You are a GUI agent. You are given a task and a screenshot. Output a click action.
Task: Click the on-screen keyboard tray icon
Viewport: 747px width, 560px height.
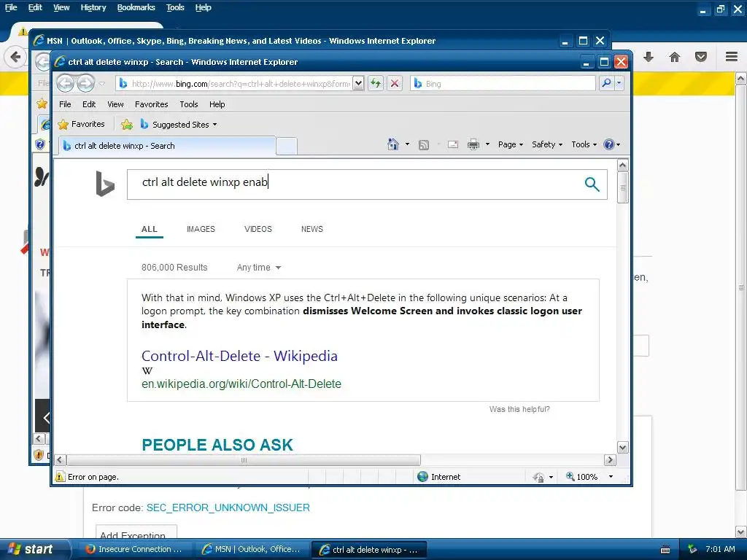tap(665, 550)
